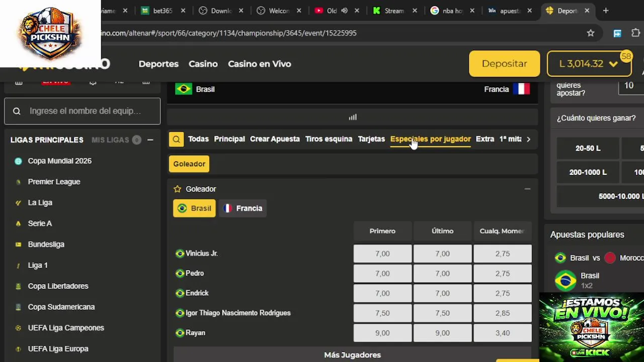Select the Todas market tab

click(198, 139)
